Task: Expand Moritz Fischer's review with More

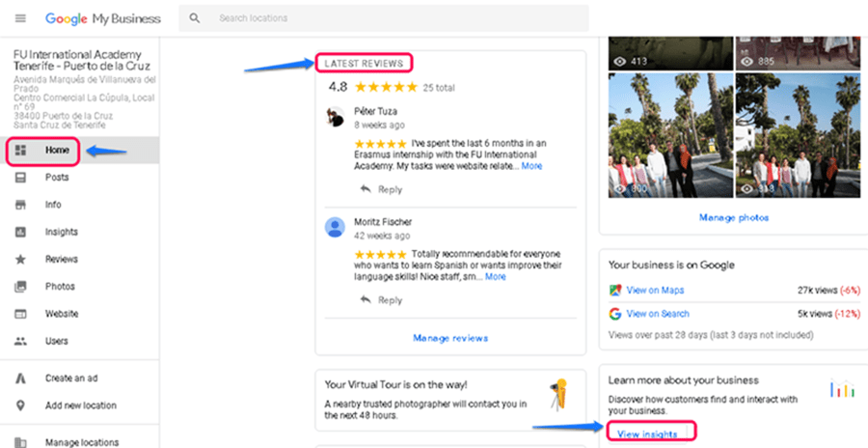Action: coord(496,277)
